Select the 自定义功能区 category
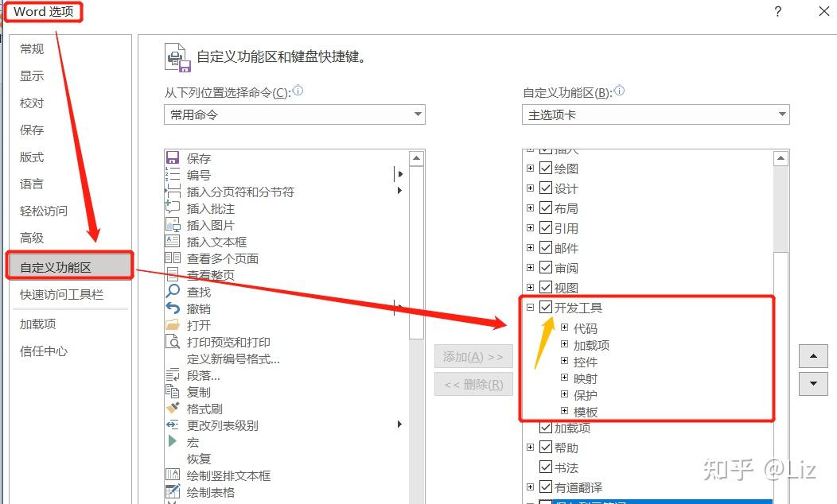Image resolution: width=837 pixels, height=504 pixels. click(70, 266)
